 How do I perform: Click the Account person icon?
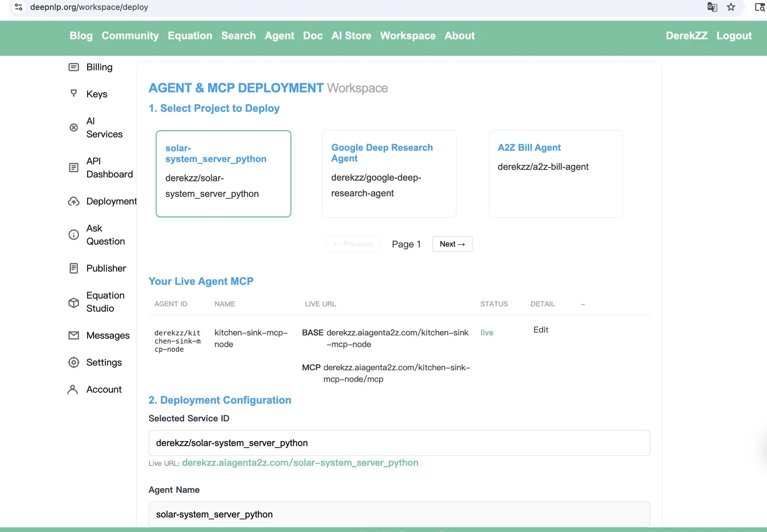click(72, 389)
